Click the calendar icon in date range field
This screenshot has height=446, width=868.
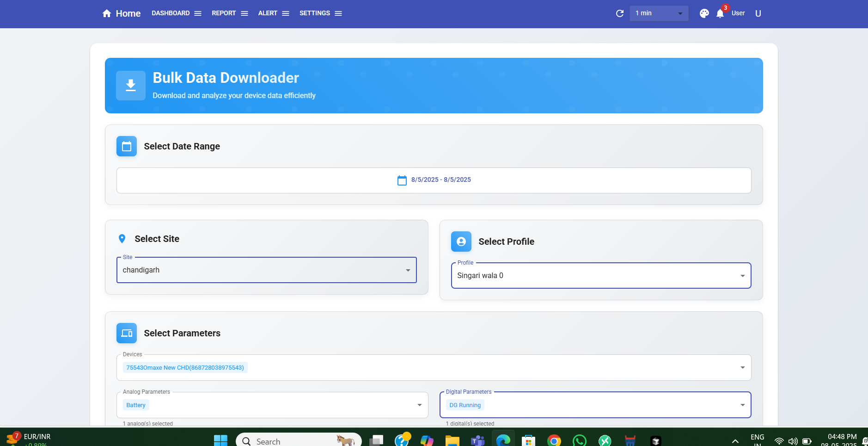(x=402, y=180)
